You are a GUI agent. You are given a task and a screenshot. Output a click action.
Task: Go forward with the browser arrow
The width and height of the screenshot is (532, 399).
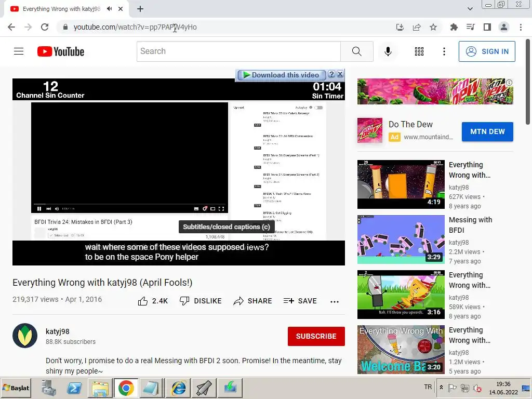(28, 27)
